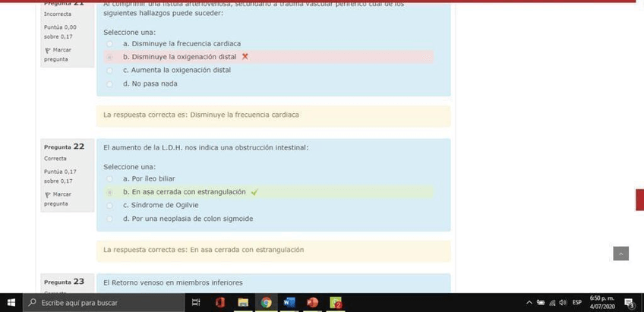Show hidden icons in system tray
644x312 pixels.
(x=529, y=303)
